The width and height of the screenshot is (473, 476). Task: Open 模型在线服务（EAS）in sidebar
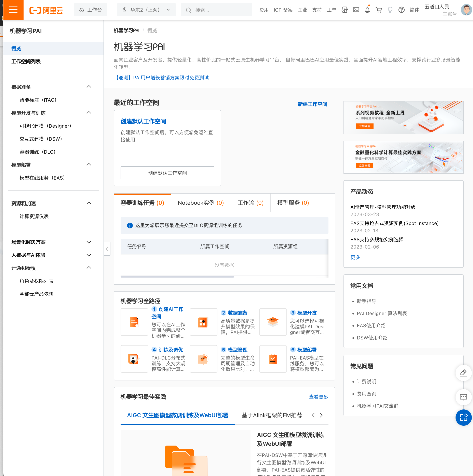coord(42,178)
